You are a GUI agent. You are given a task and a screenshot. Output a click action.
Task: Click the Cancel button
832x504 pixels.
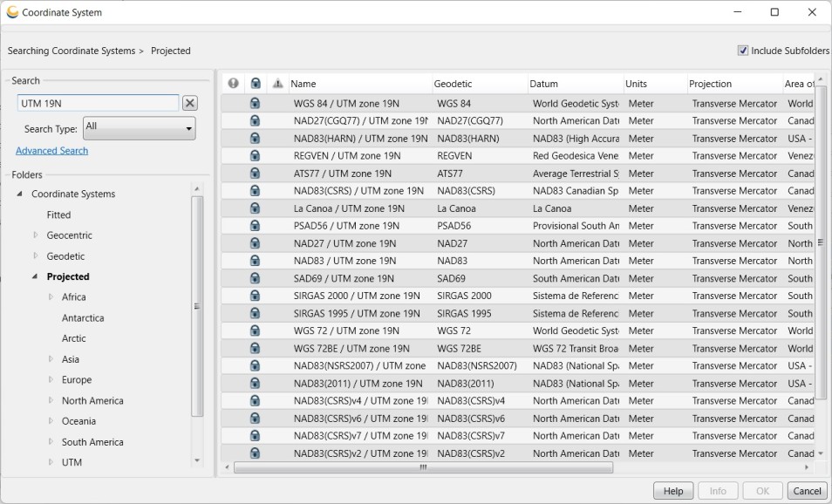(x=807, y=491)
